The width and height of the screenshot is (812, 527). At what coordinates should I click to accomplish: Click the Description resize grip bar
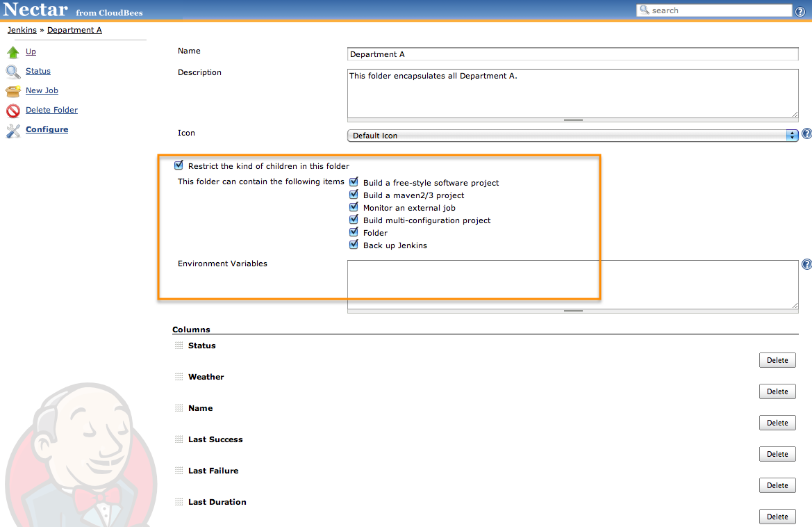(573, 120)
